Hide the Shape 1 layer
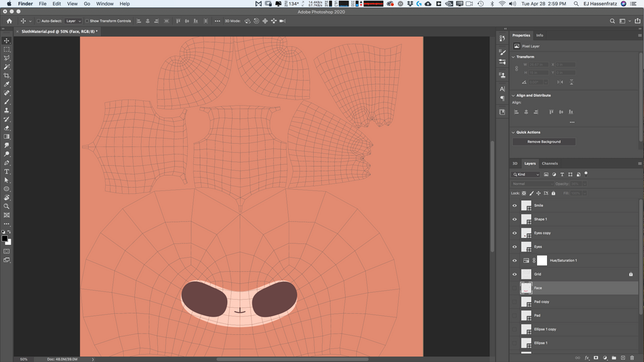The height and width of the screenshot is (362, 644). [515, 220]
